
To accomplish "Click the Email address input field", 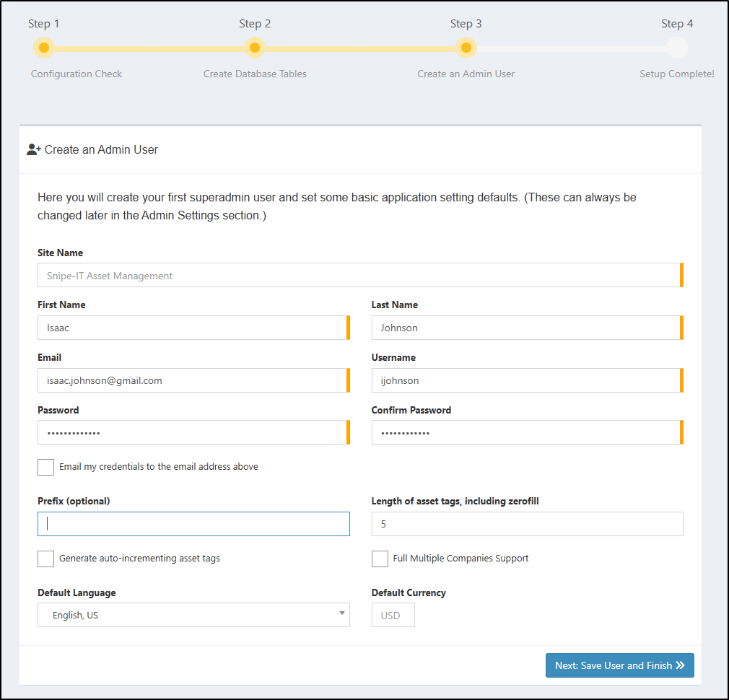I will (x=192, y=380).
